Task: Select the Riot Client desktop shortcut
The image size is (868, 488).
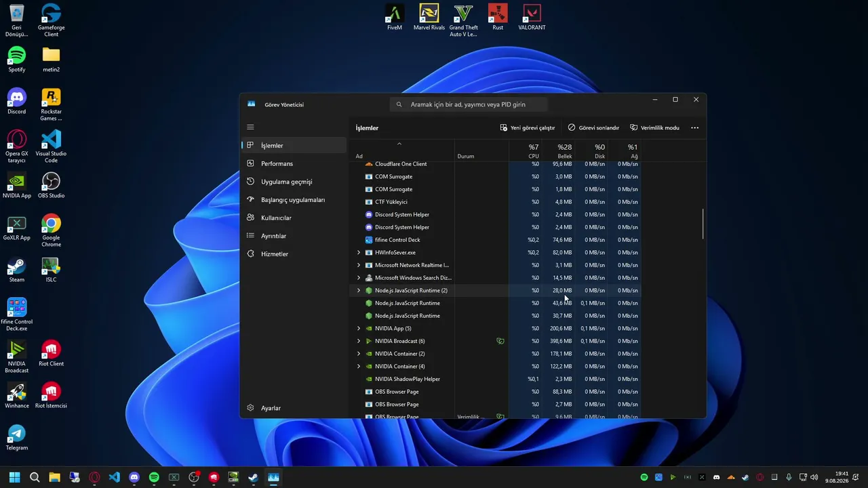Action: pyautogui.click(x=51, y=354)
